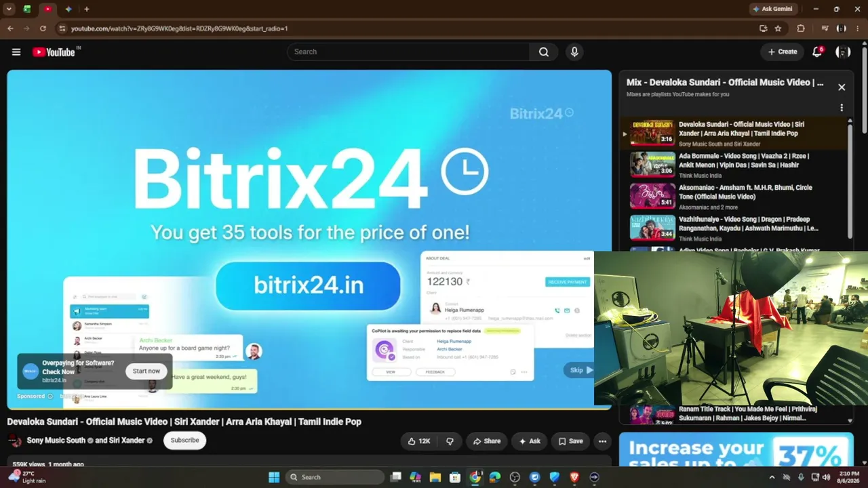Click the Create button
Screen dimensions: 868x488
click(783, 52)
